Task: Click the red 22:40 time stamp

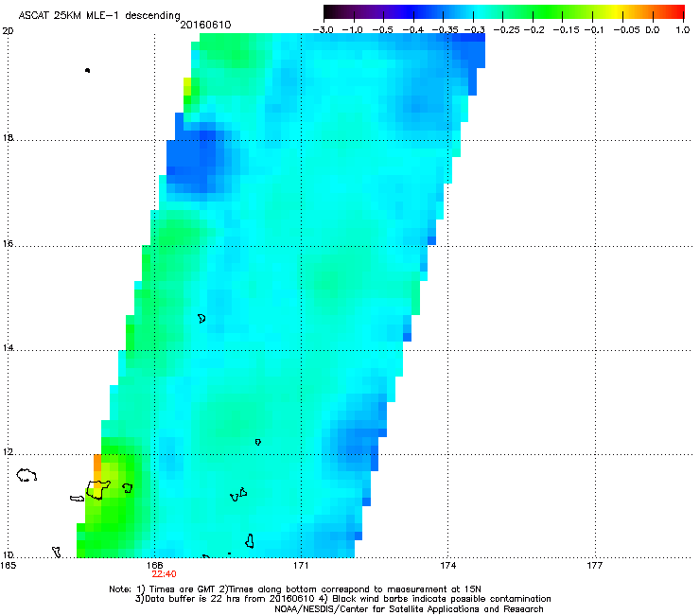Action: point(164,574)
